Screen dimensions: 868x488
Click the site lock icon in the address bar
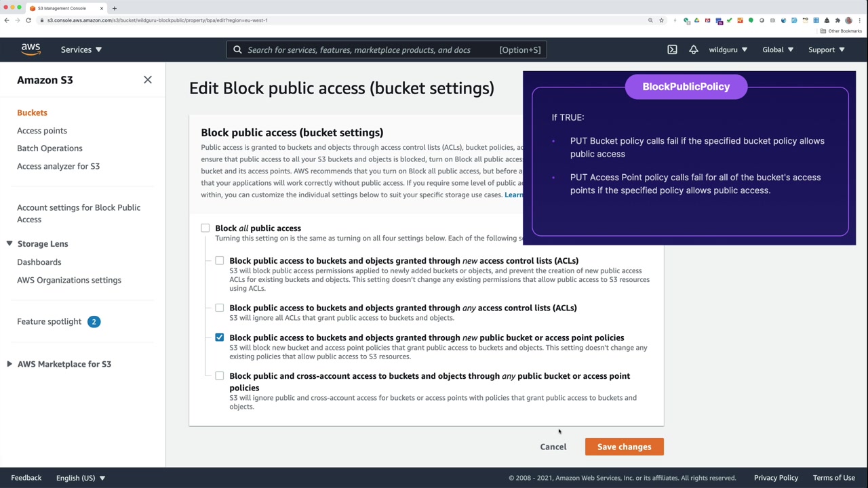pos(42,20)
